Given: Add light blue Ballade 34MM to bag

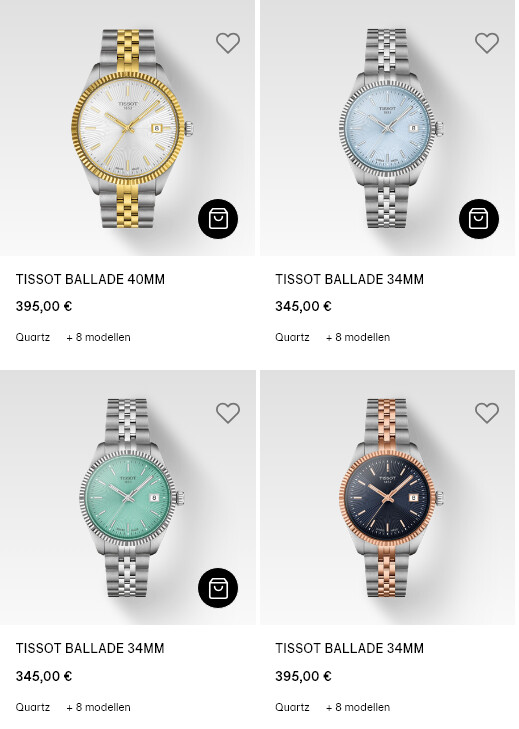Looking at the screenshot, I should tap(479, 219).
